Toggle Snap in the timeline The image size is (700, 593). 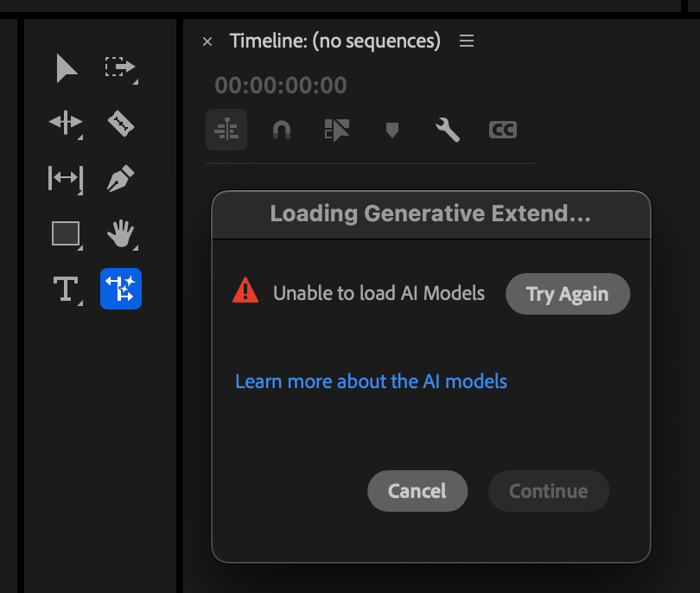pyautogui.click(x=281, y=130)
